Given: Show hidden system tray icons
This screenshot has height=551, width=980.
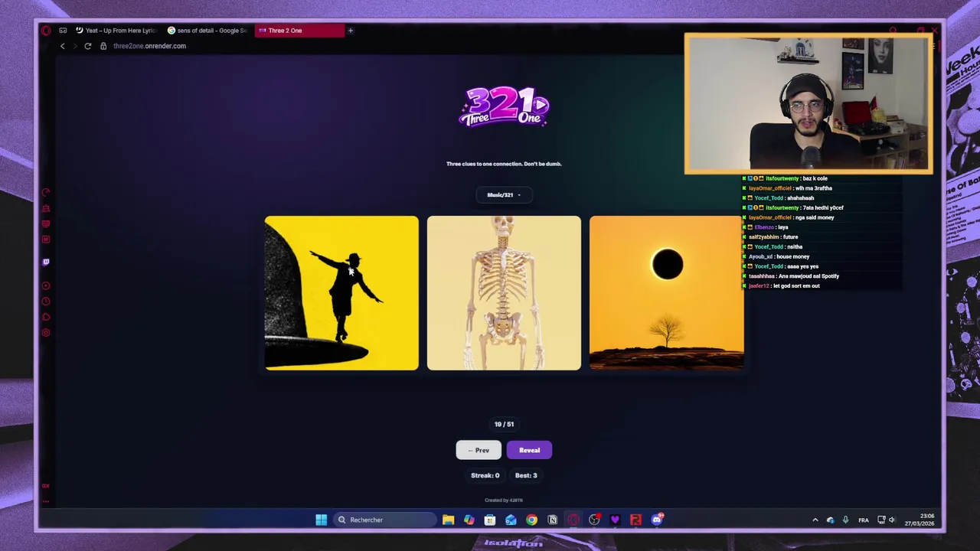Looking at the screenshot, I should (x=815, y=520).
